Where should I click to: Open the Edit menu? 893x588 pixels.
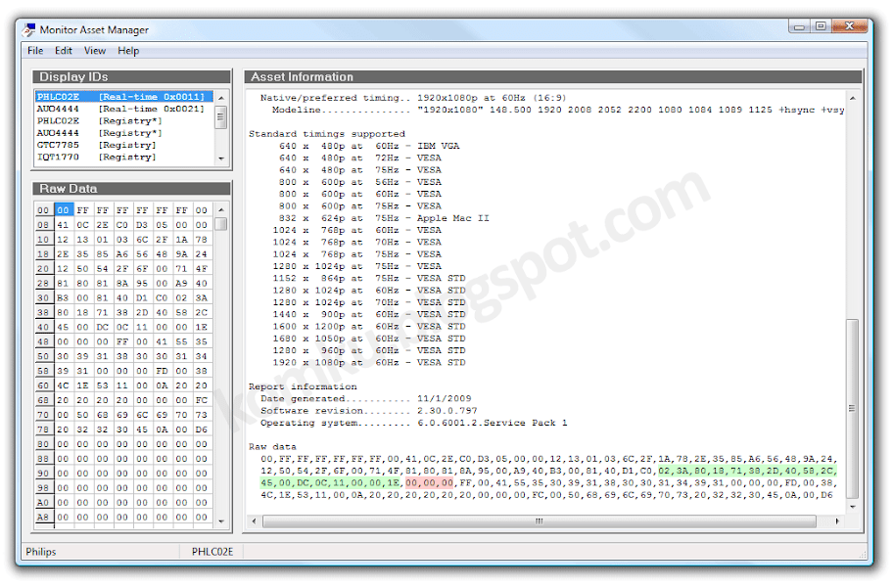click(64, 51)
